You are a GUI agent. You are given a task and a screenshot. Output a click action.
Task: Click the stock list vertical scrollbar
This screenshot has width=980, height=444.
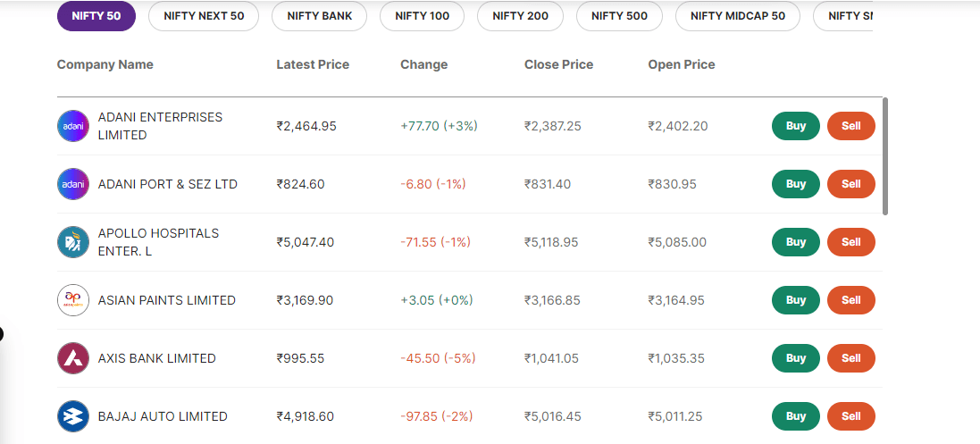[x=885, y=156]
